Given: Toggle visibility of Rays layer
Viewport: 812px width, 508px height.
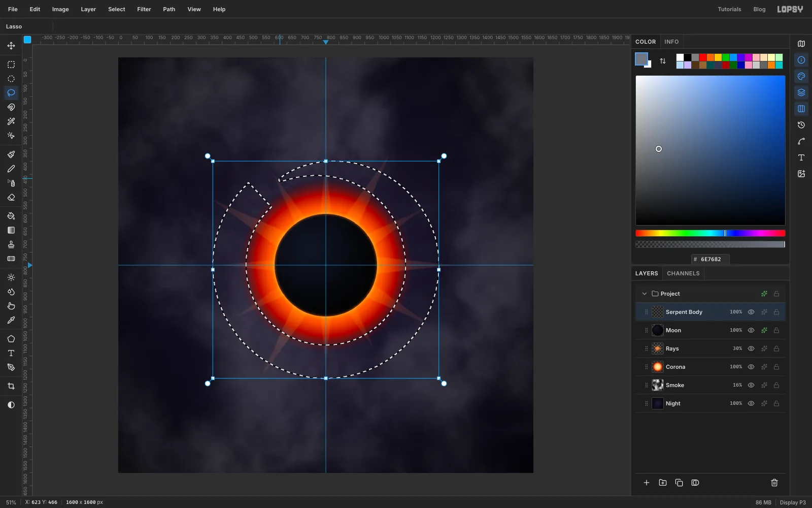Looking at the screenshot, I should pos(751,348).
